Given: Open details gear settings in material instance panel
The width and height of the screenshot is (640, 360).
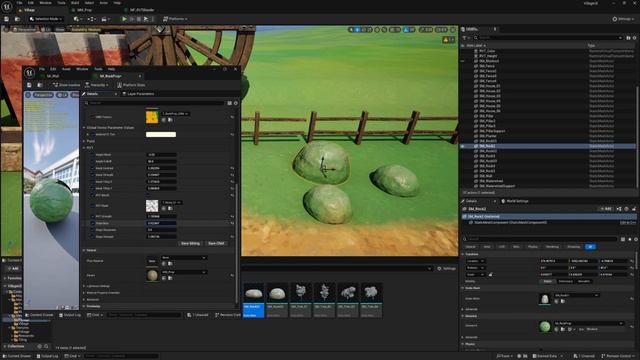Looking at the screenshot, I should click(x=236, y=103).
